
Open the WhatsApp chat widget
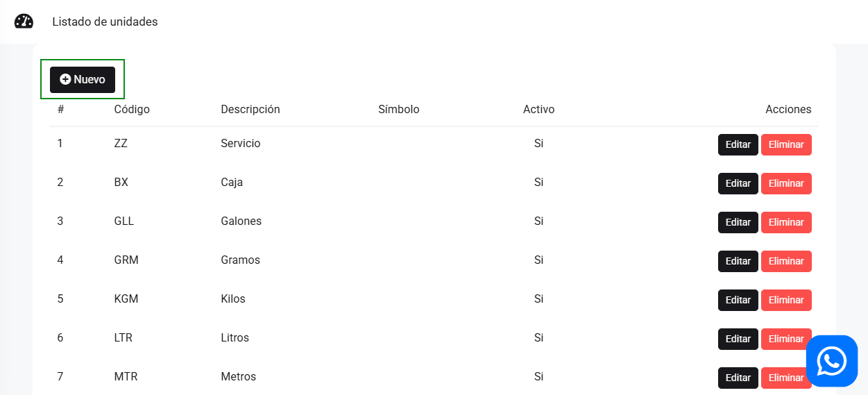[831, 361]
